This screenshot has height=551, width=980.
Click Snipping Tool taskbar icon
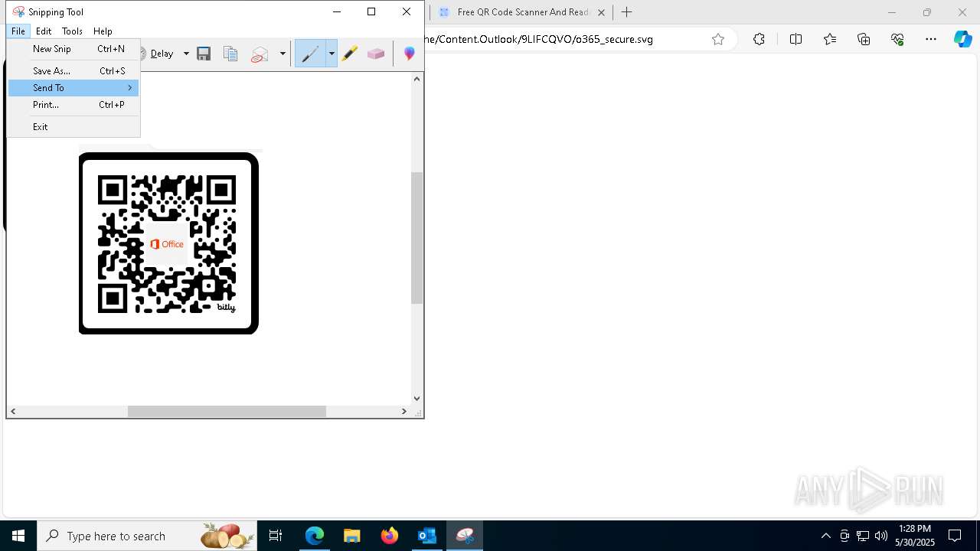pyautogui.click(x=465, y=536)
